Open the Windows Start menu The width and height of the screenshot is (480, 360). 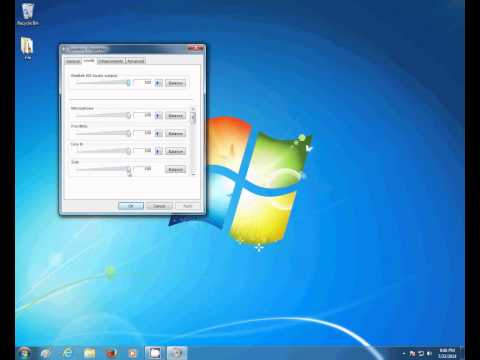coord(24,353)
